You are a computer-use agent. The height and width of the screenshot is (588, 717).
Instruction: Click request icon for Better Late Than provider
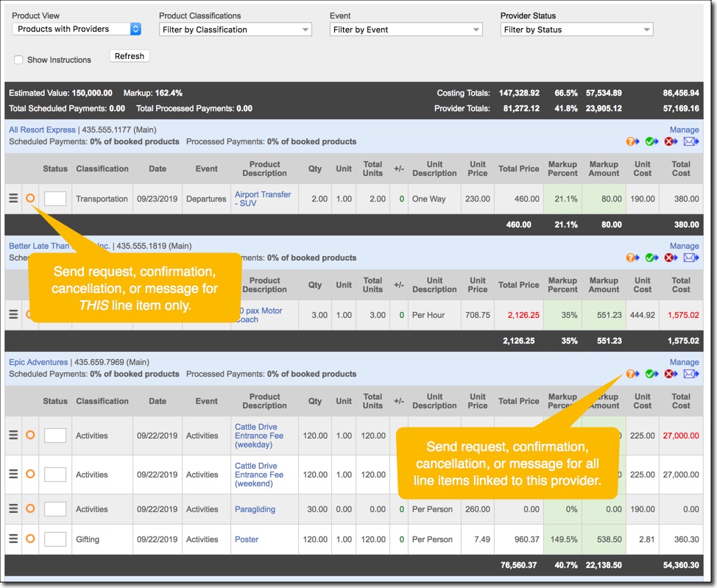[x=632, y=258]
